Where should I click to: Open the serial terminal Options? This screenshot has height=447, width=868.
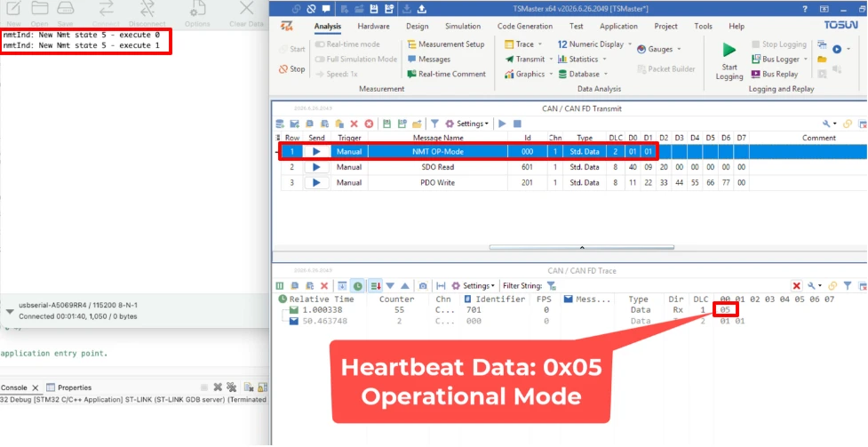[197, 13]
